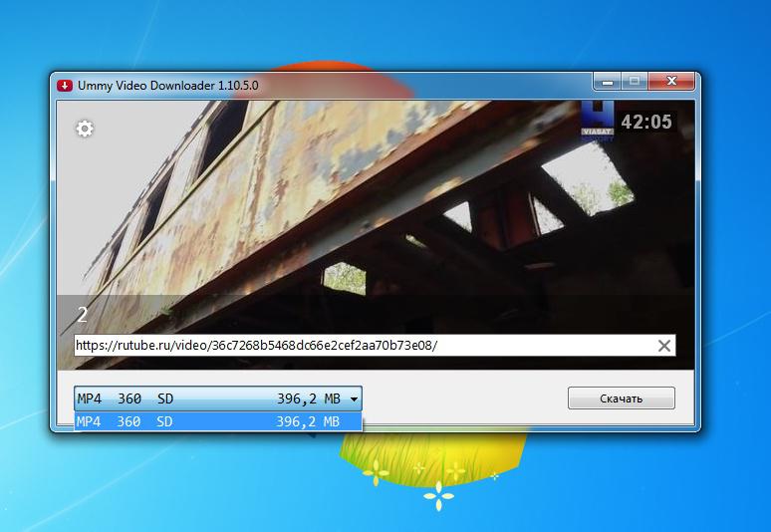Maximize the Ummy Video Downloader window
Viewport: 771px width, 532px height.
[x=635, y=82]
